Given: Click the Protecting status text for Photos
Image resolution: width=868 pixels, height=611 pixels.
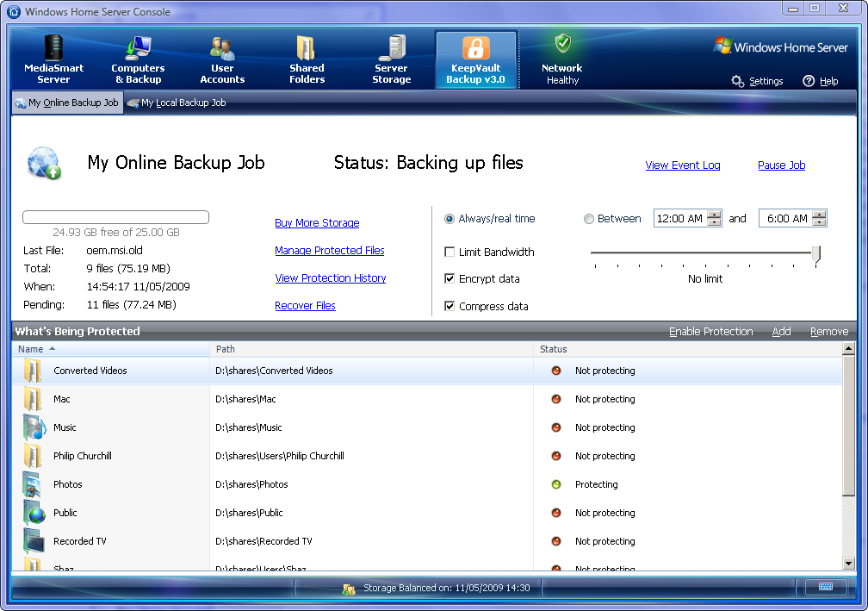Looking at the screenshot, I should pos(596,484).
